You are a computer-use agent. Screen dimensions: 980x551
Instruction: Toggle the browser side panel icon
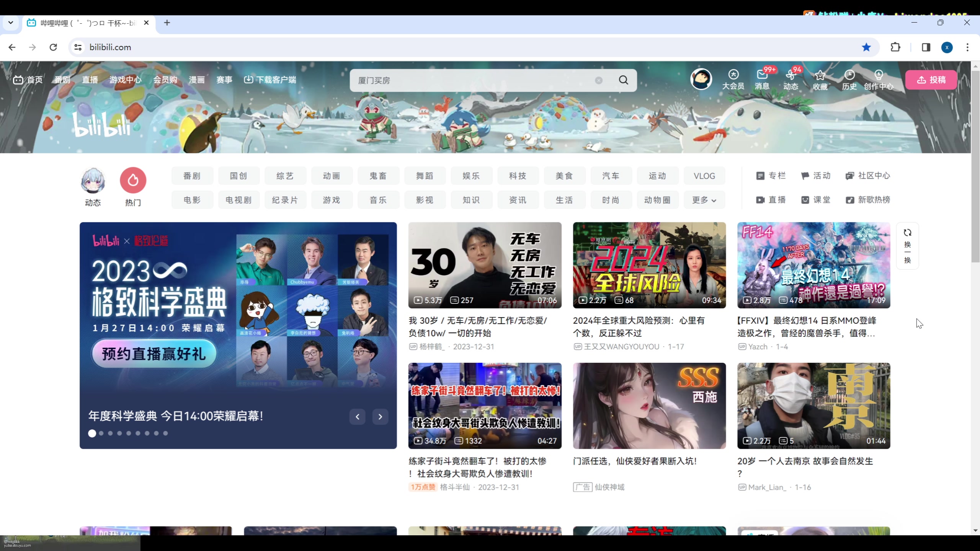(926, 47)
